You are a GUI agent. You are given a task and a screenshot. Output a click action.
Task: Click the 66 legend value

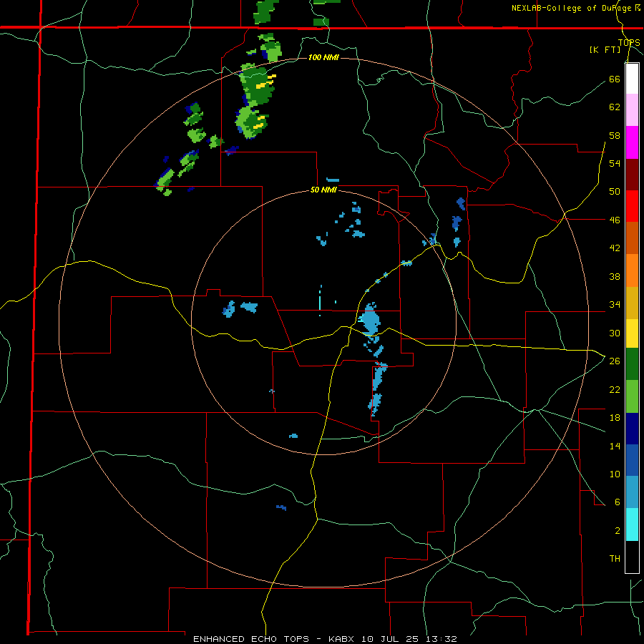[x=615, y=79]
